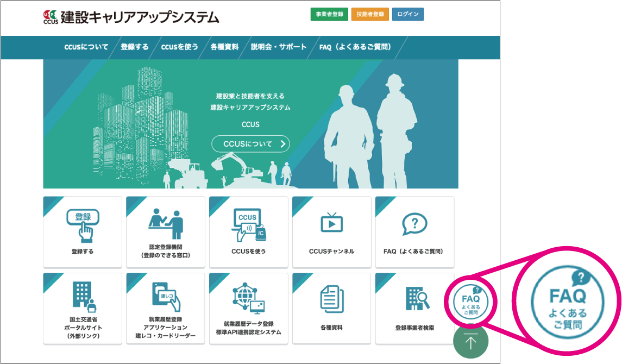
Task: Click the CCUSチャンネル tile label
Action: 331,252
